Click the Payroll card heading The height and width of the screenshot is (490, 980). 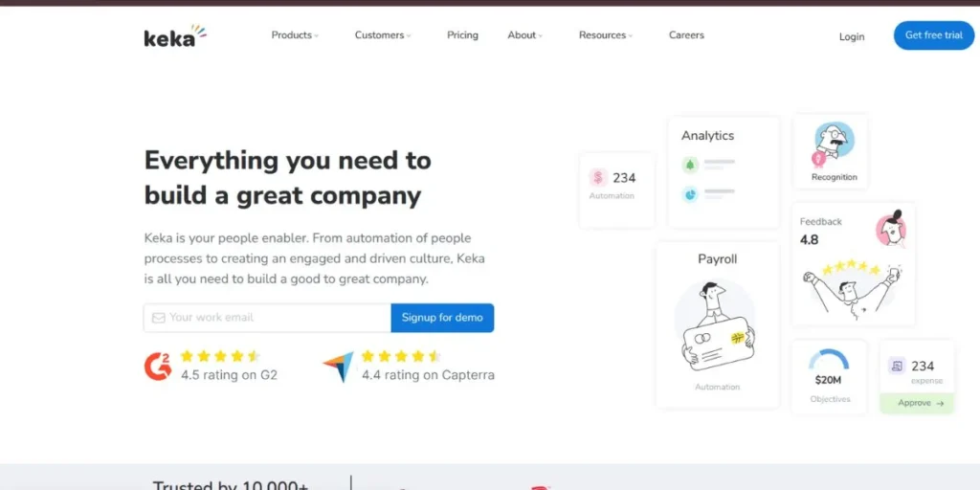(x=718, y=258)
